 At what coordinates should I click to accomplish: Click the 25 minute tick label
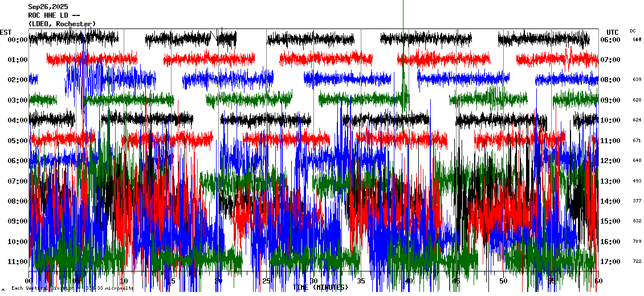(x=266, y=281)
